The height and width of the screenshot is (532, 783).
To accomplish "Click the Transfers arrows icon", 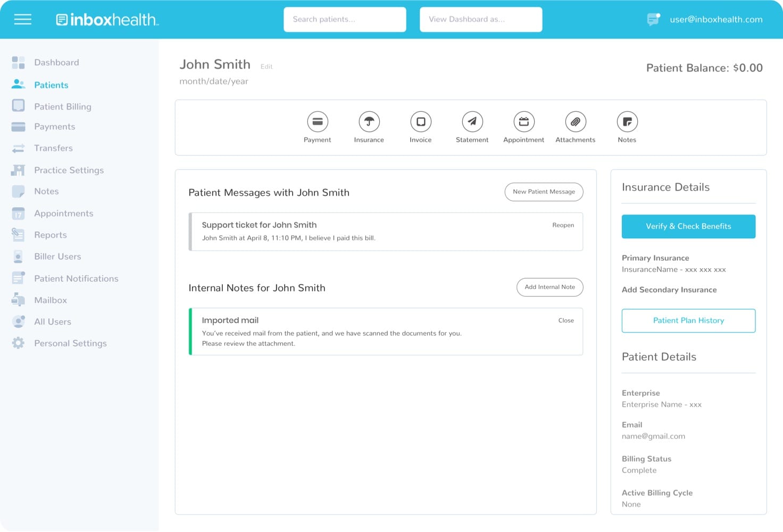I will [18, 148].
